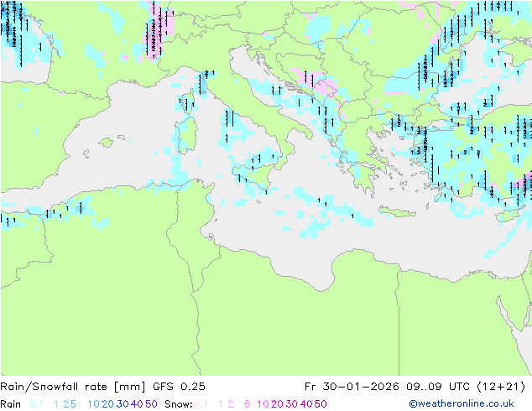Click the "Snow:" legend label
Viewport: 532px width, 411px height.
[179, 404]
